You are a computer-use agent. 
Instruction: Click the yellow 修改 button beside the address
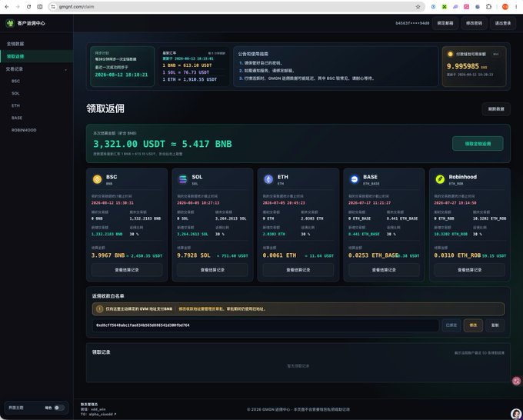(x=473, y=325)
